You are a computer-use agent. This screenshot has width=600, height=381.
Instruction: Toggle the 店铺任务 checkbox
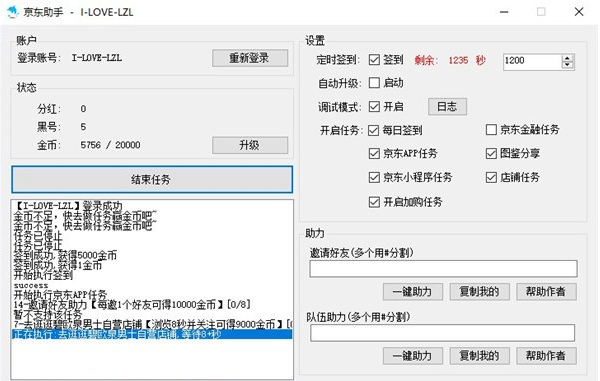click(x=491, y=177)
